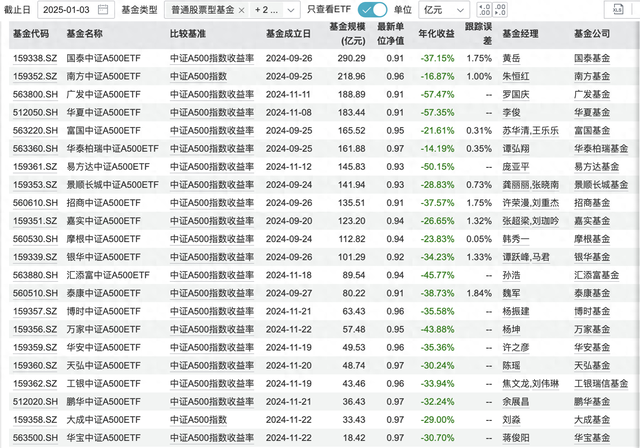This screenshot has width=640, height=448.
Task: Open the calendar picker icon in date field
Action: (103, 9)
